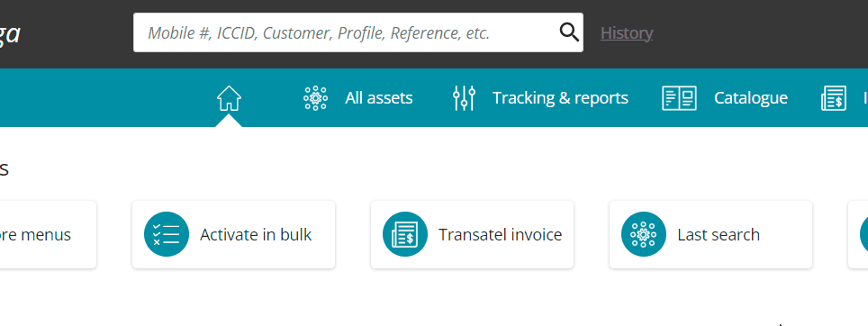Image resolution: width=868 pixels, height=326 pixels.
Task: Select the Last search shortcut text
Action: 719,235
